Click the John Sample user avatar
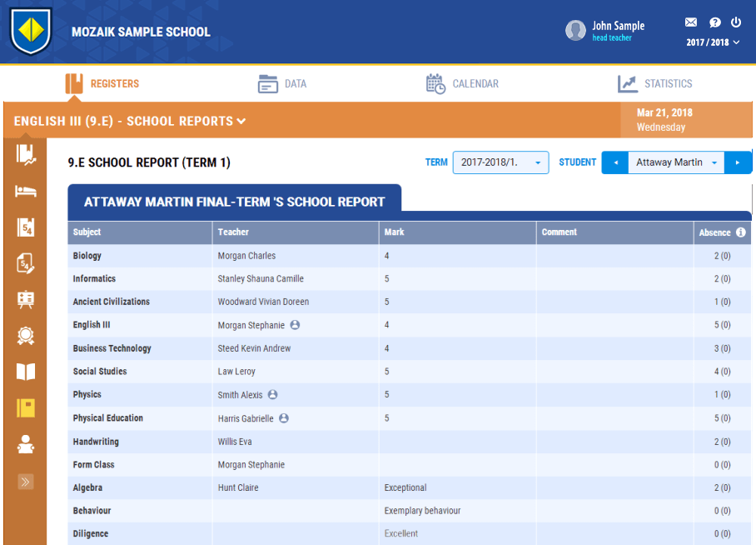The image size is (756, 545). coord(575,31)
